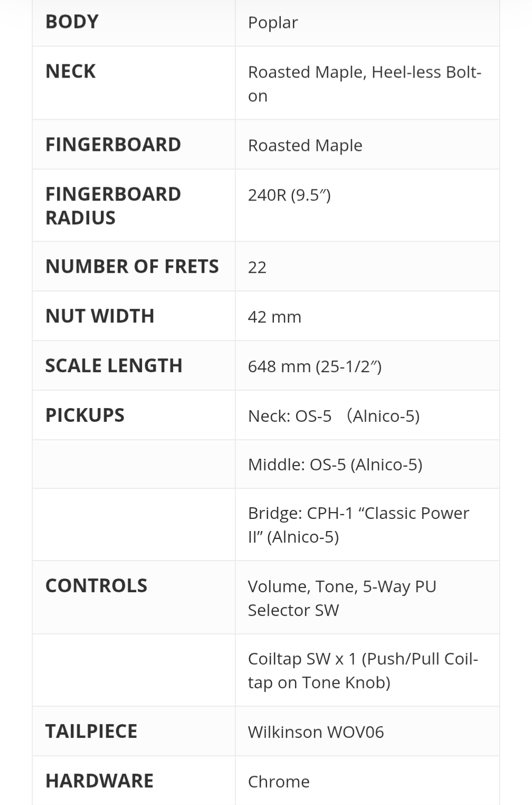Select the Neck: OS-5 pickup entry
Viewport: 532px width, 805px height.
tap(334, 416)
